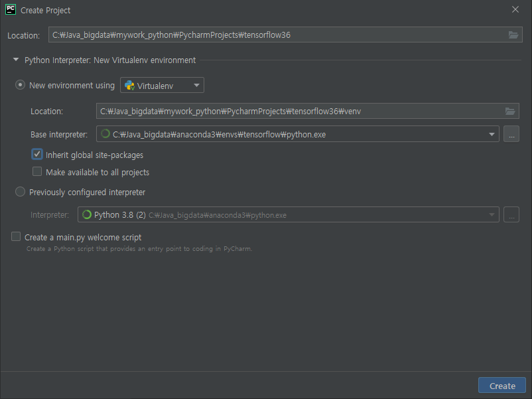Click 'Python Interpreter: New Virtualenv environment' heading

(x=110, y=60)
